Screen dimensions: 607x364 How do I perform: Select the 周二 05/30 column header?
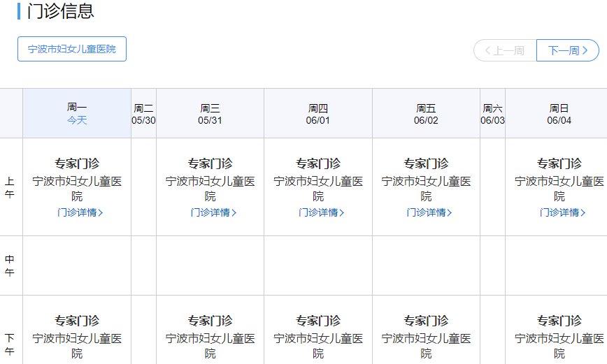[x=143, y=113]
